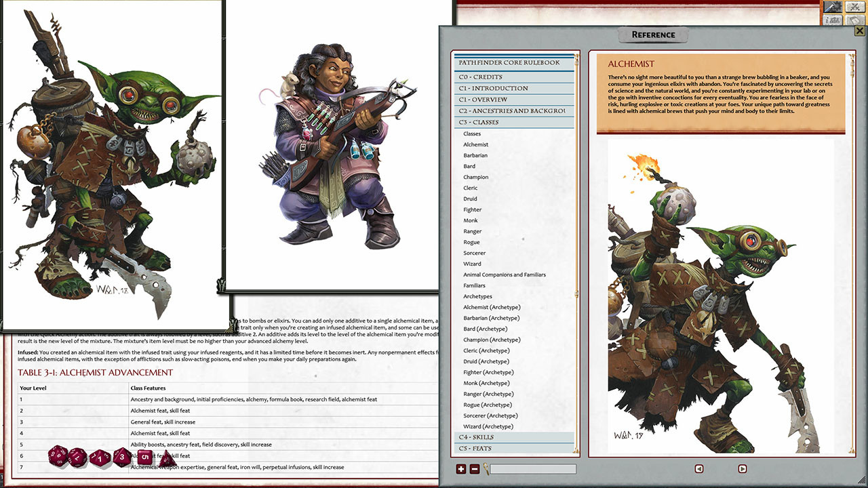
Task: Close the Reference window
Action: point(860,30)
